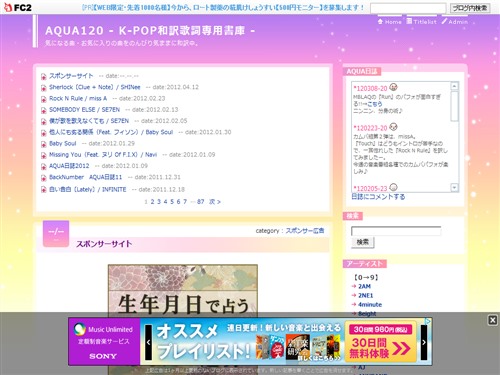
Task: Click the FC2 logo
Action: click(18, 7)
